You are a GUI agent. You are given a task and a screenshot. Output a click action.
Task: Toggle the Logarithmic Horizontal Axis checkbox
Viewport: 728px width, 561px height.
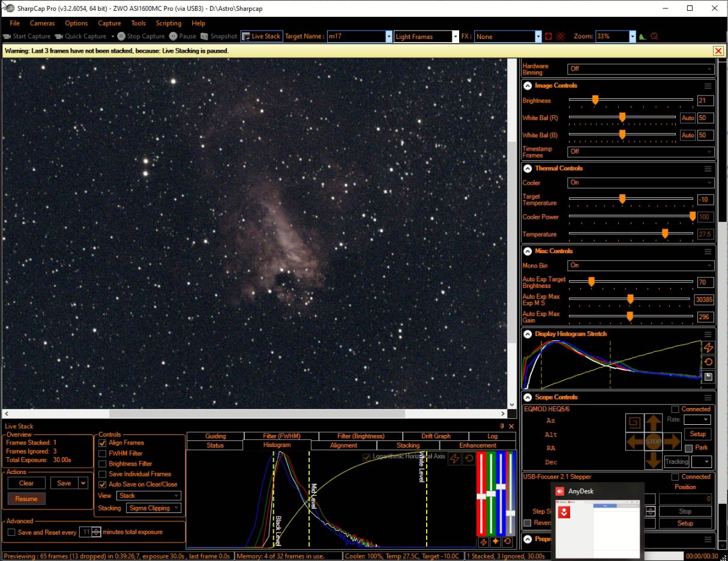[366, 457]
